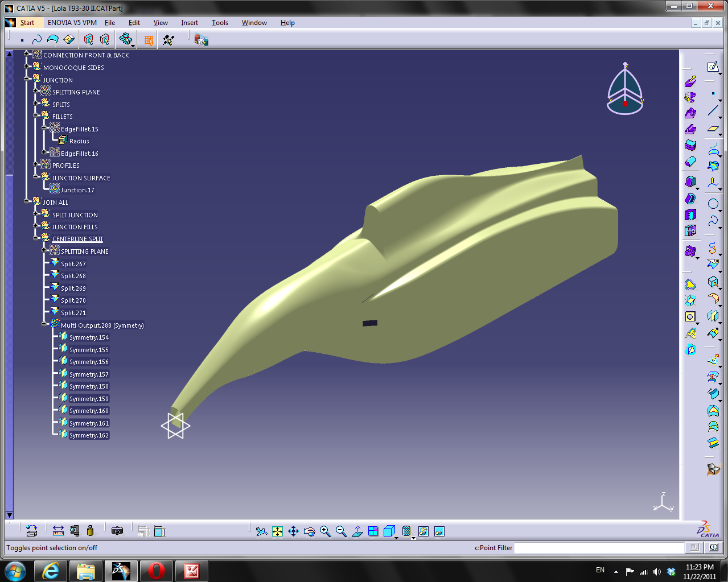
Task: Open the Isometric View dropdown arrow
Action: [x=396, y=538]
